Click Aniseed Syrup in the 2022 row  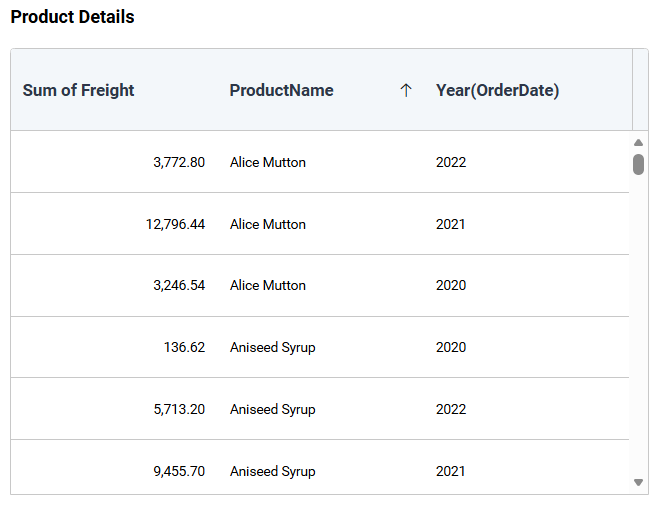click(272, 409)
